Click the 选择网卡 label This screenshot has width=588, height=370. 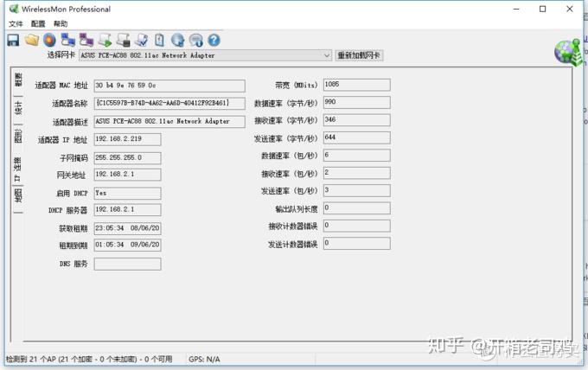(x=61, y=55)
